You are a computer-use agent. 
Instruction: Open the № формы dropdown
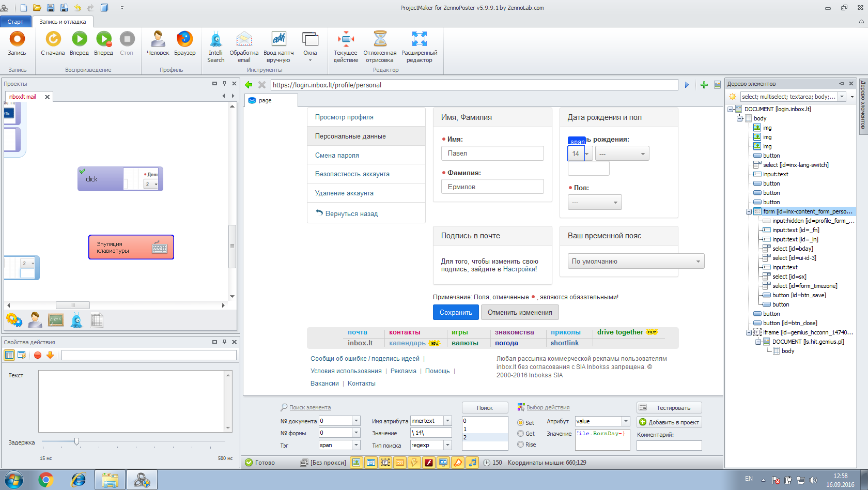[x=356, y=433]
